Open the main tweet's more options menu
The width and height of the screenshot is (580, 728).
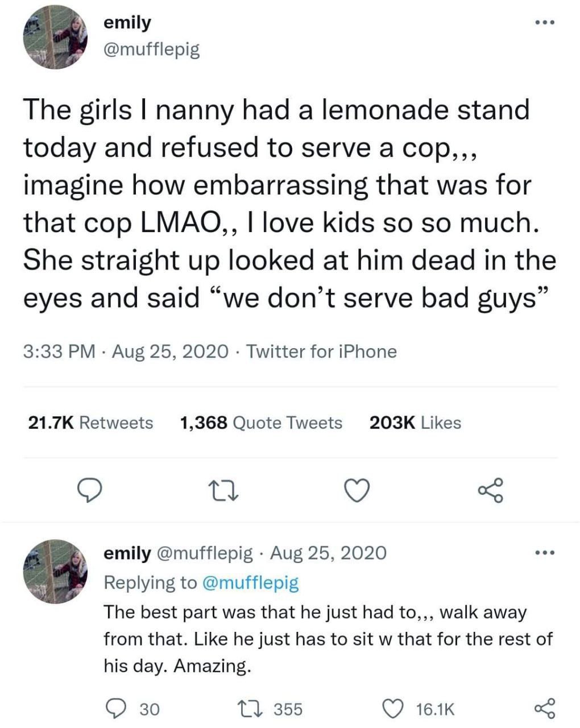(x=544, y=23)
